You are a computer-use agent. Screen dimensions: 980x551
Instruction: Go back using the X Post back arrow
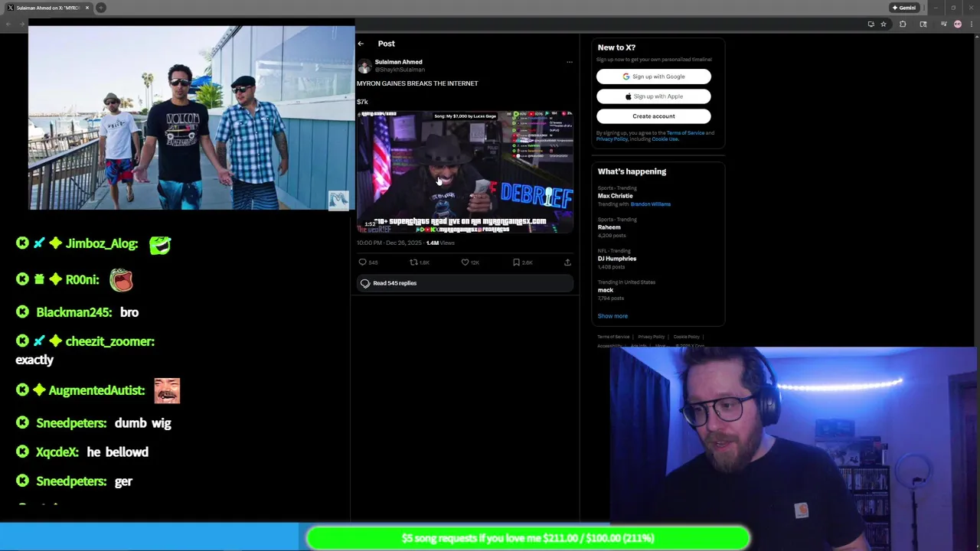(x=361, y=44)
